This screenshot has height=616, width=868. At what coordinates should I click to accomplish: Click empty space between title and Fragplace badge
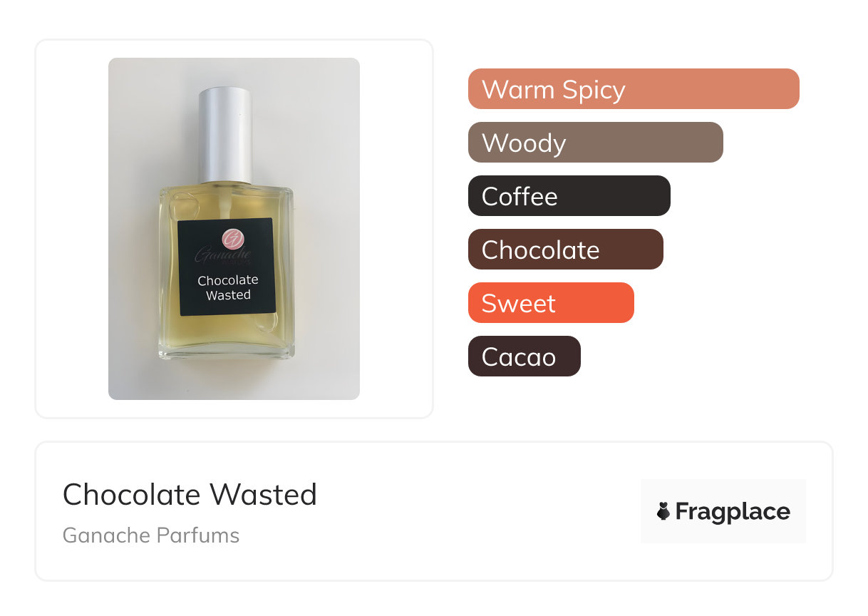pos(477,511)
